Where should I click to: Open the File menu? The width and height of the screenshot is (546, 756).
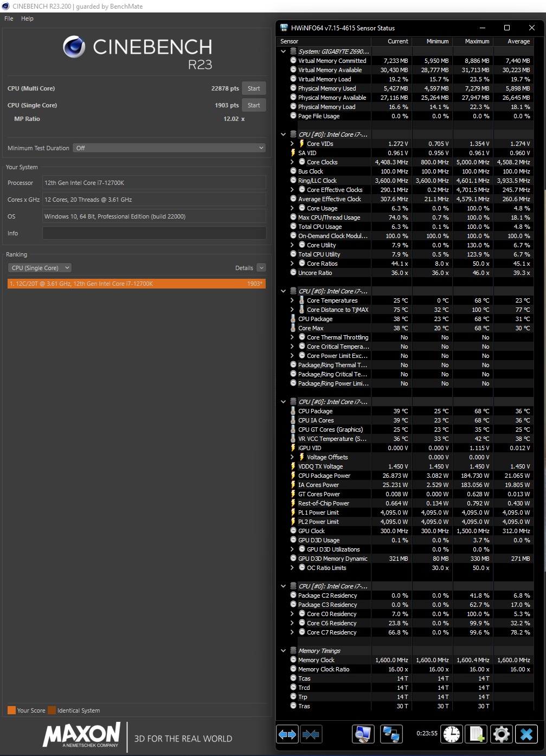pos(9,18)
